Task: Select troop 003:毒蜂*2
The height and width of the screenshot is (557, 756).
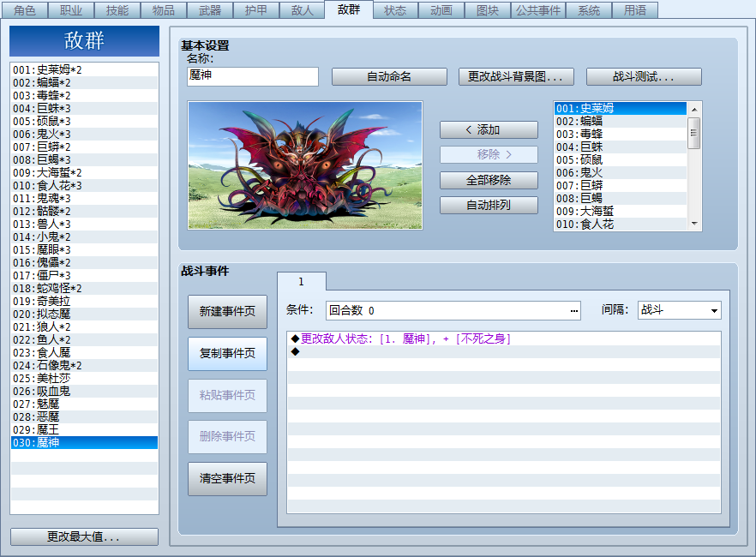Action: 84,95
